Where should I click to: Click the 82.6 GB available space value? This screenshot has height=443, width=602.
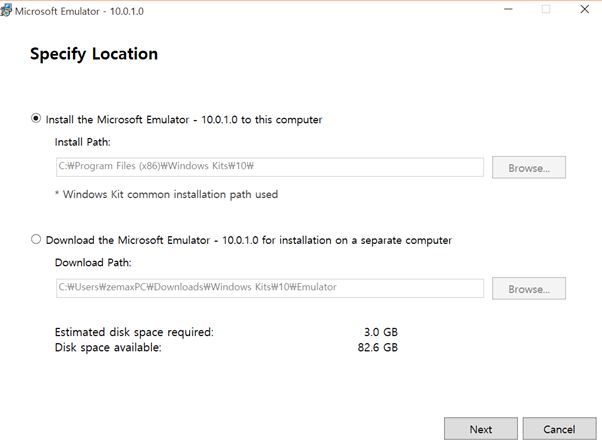coord(378,347)
